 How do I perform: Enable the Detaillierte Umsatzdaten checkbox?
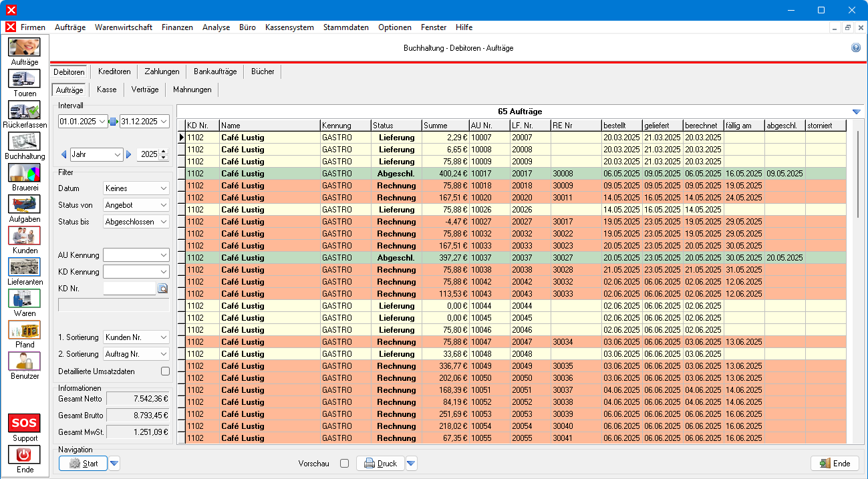pos(165,371)
